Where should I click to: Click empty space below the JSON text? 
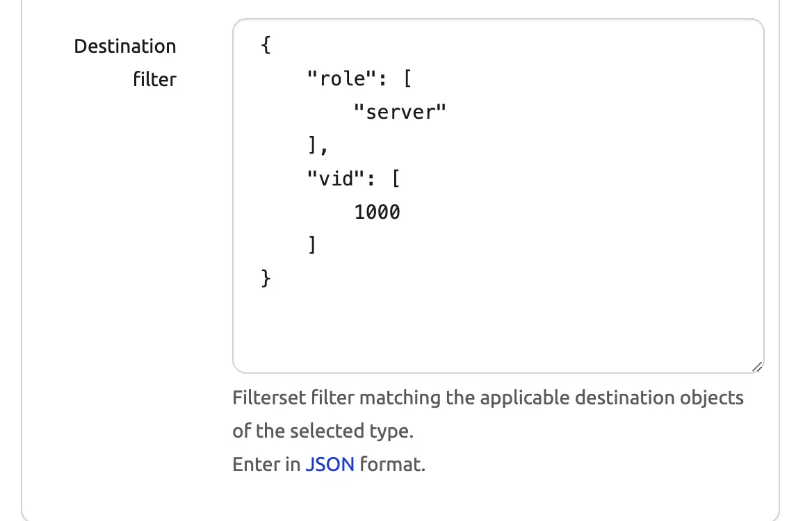[x=497, y=328]
